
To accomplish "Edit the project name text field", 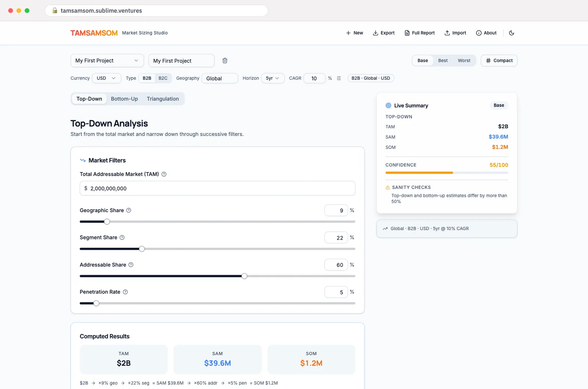I will point(182,61).
